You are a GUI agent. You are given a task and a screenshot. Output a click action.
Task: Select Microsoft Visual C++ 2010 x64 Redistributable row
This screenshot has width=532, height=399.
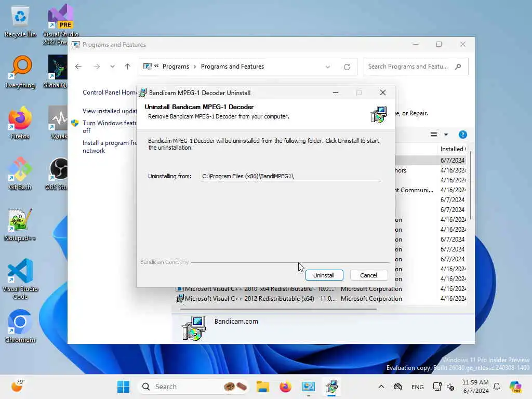click(x=321, y=289)
